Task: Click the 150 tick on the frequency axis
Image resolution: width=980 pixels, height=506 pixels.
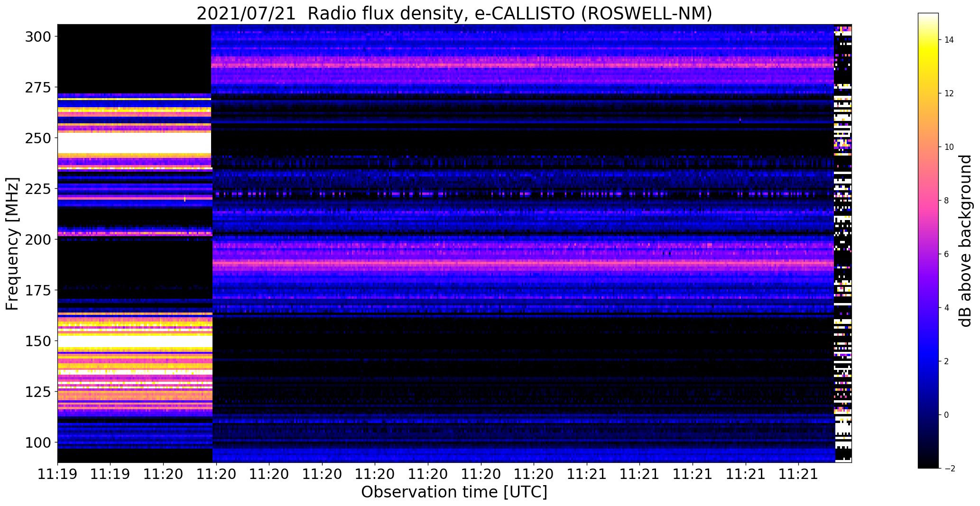Action: [x=38, y=341]
